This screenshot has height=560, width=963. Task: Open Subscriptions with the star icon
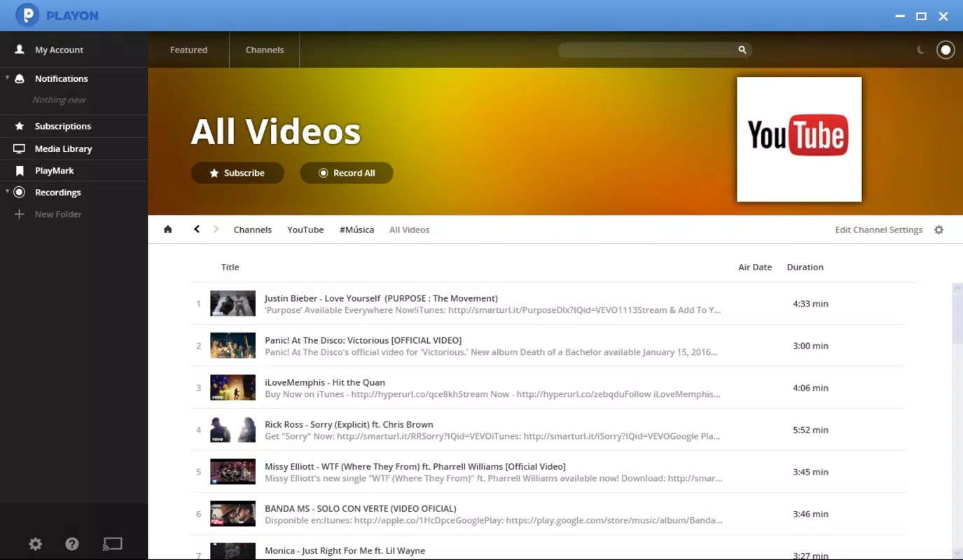tap(63, 126)
